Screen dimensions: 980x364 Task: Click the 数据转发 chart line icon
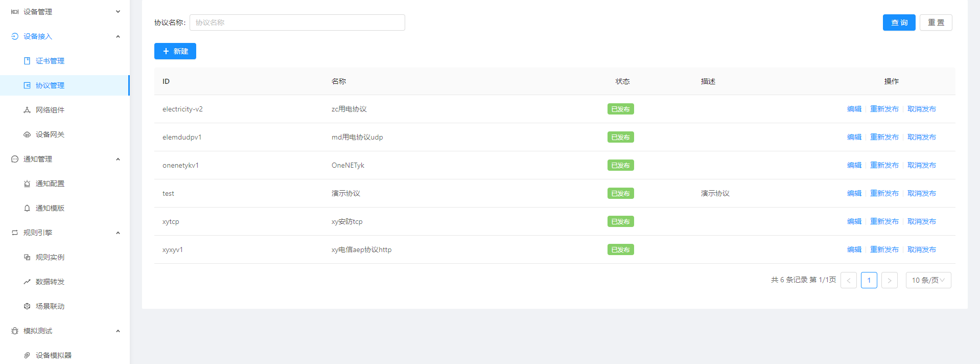(x=27, y=282)
